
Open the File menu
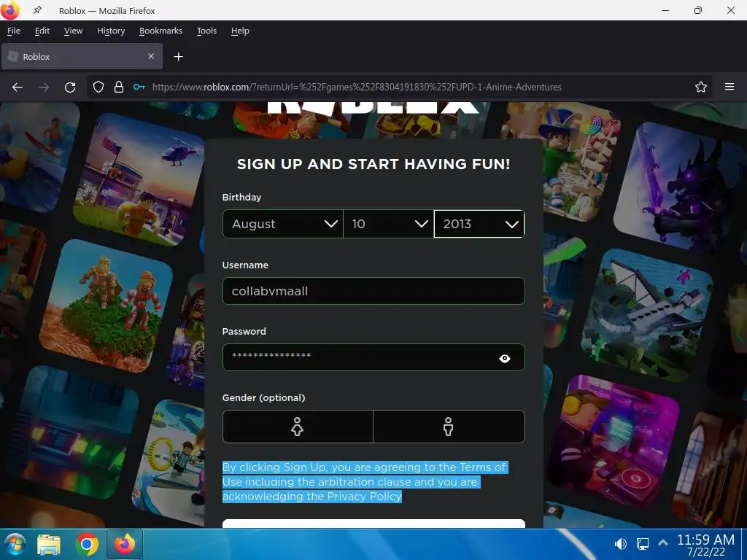[x=14, y=31]
